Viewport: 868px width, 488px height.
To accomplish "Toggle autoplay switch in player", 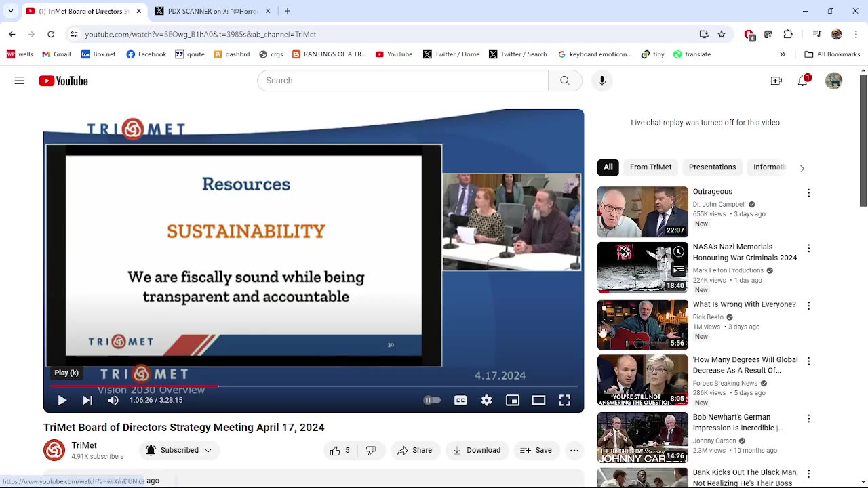I will tap(432, 401).
